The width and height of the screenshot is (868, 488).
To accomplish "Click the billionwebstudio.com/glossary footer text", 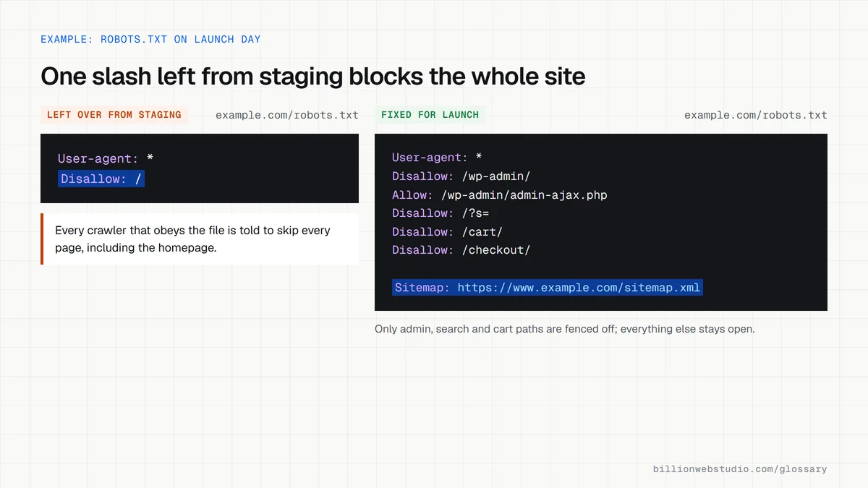I will (x=740, y=469).
